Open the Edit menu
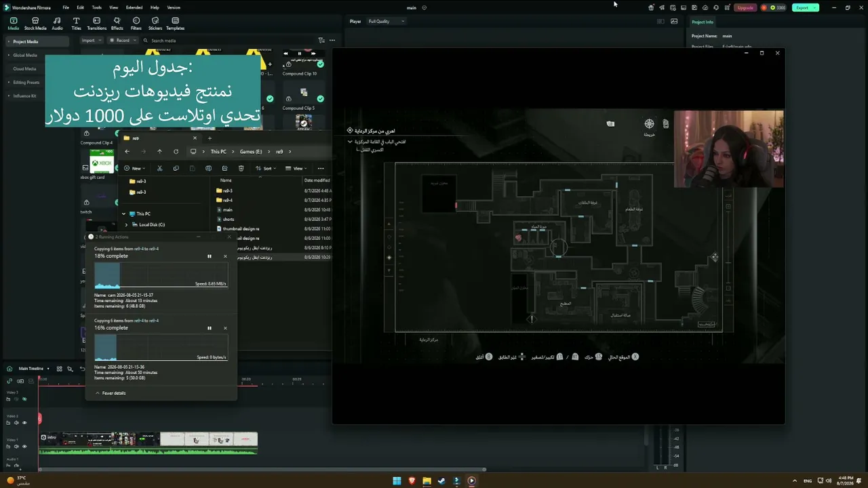The height and width of the screenshot is (488, 868). coord(81,7)
